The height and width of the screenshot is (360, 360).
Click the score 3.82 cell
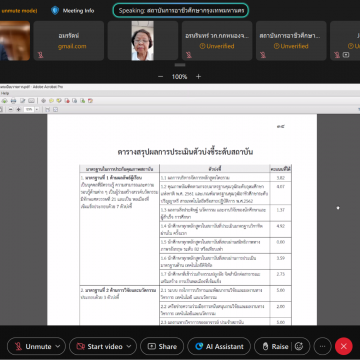[x=281, y=178]
